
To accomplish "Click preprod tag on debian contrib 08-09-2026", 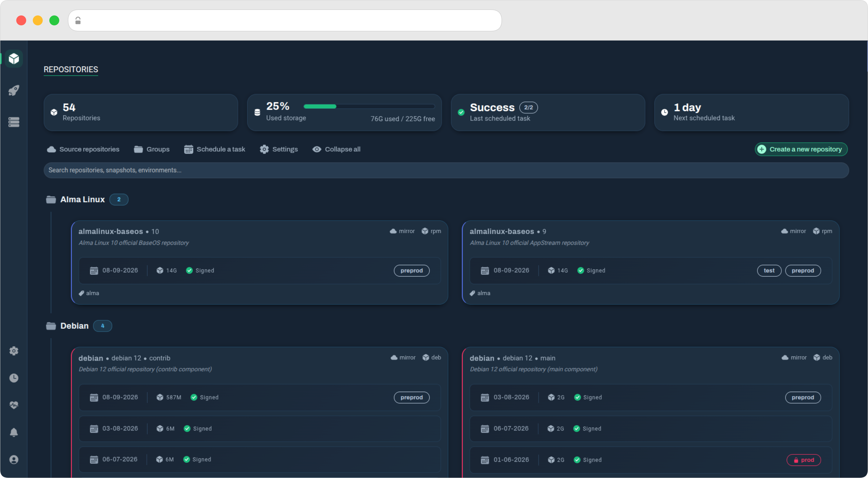I will point(412,398).
